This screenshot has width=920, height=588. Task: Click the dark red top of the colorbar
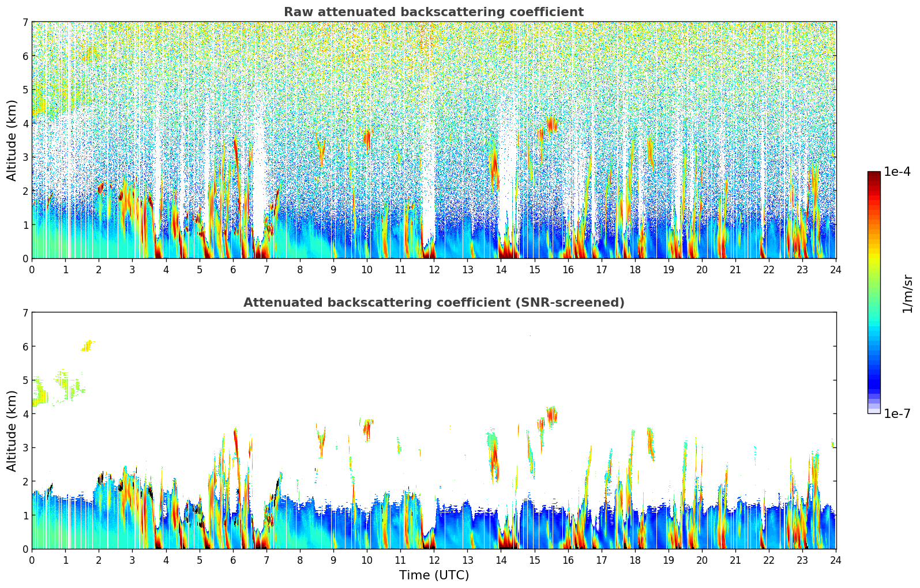click(873, 175)
